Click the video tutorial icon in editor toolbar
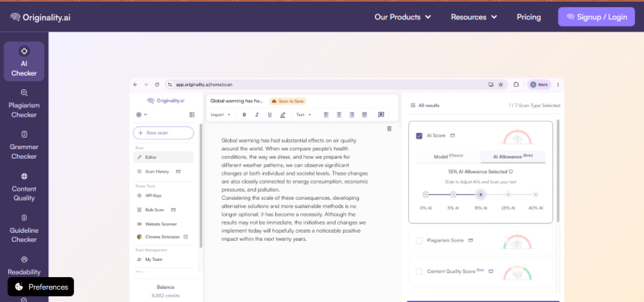Screen dimensions: 644x302 click(381, 114)
